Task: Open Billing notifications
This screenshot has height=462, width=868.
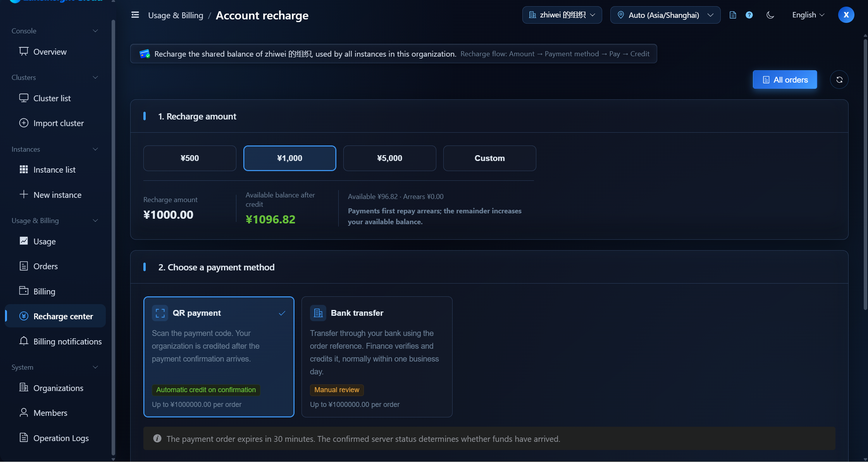Action: pos(55,341)
